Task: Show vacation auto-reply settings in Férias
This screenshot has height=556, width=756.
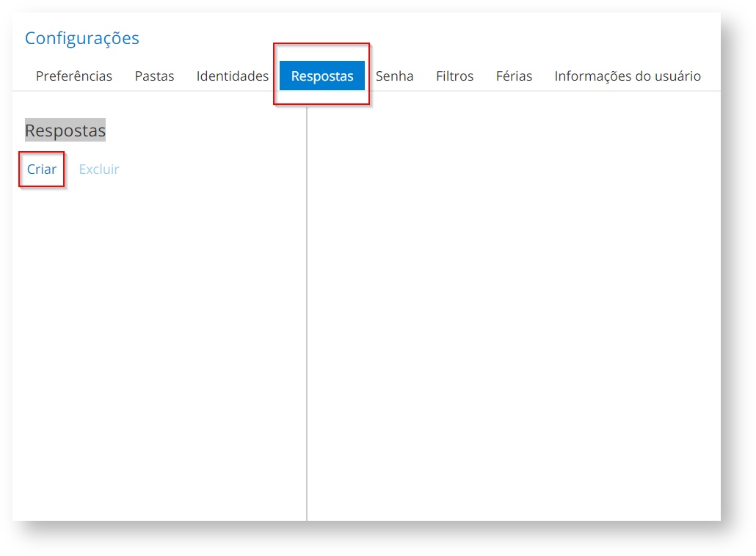Action: pyautogui.click(x=514, y=76)
